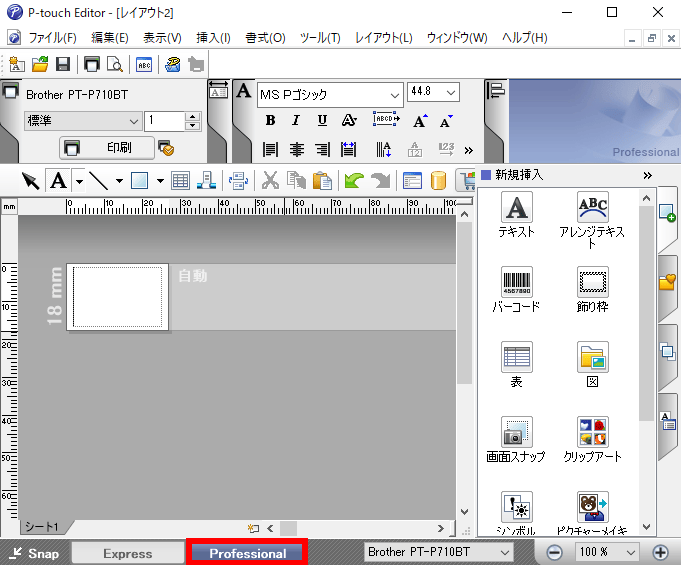681x565 pixels.
Task: Expand the Rectangle tool options arrow
Action: (160, 181)
